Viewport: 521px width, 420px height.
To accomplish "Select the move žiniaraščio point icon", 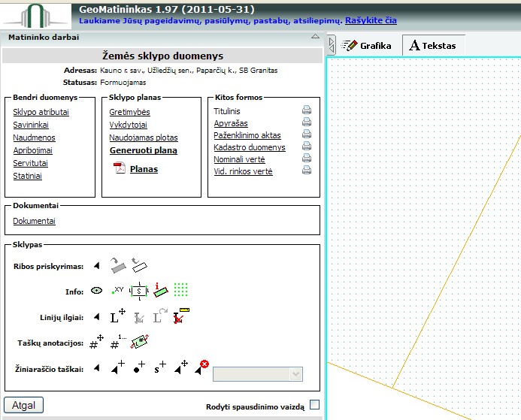I will pos(181,367).
